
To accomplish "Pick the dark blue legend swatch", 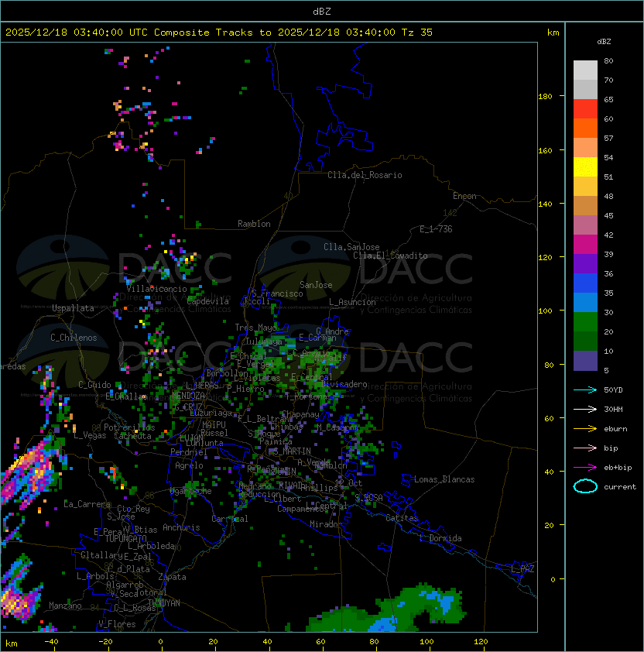I will [x=585, y=283].
